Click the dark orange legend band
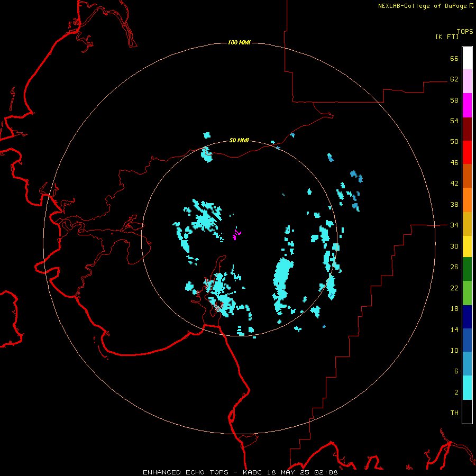476x476 pixels. click(467, 176)
